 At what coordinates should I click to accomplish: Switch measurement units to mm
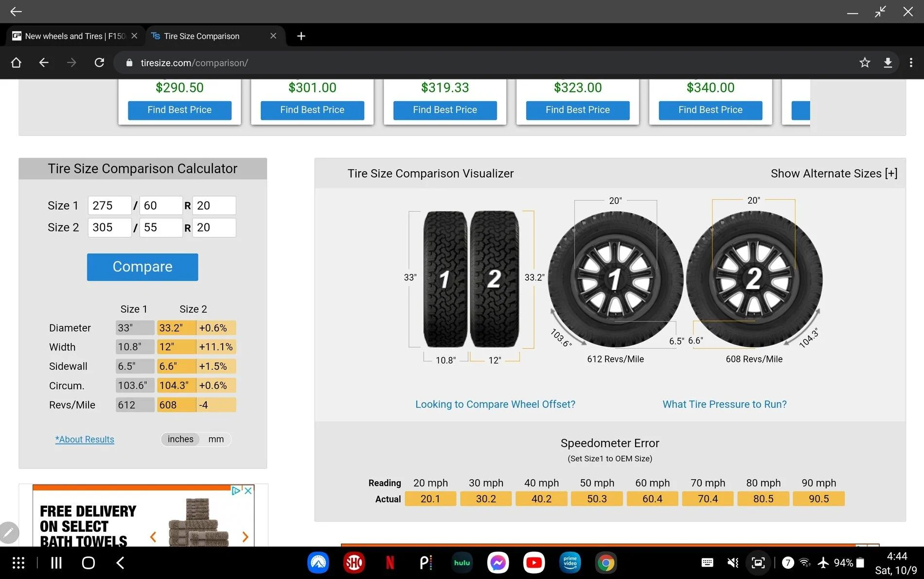point(215,439)
